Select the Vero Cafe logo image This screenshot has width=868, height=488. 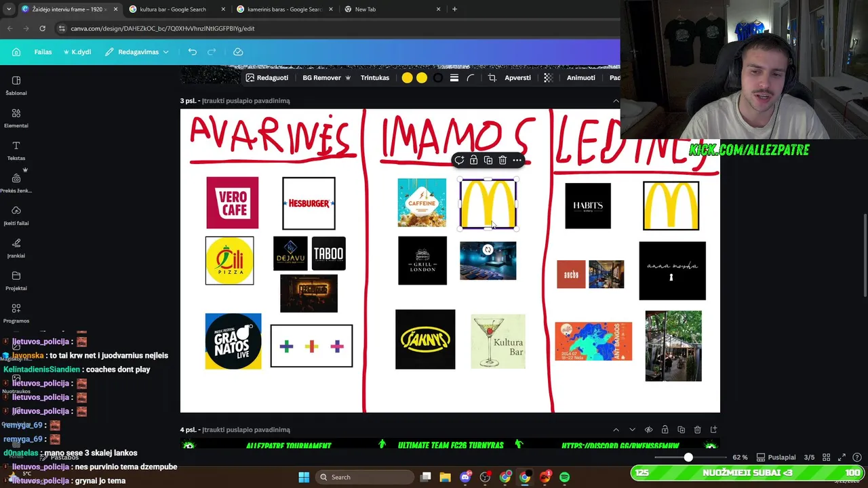pyautogui.click(x=233, y=203)
